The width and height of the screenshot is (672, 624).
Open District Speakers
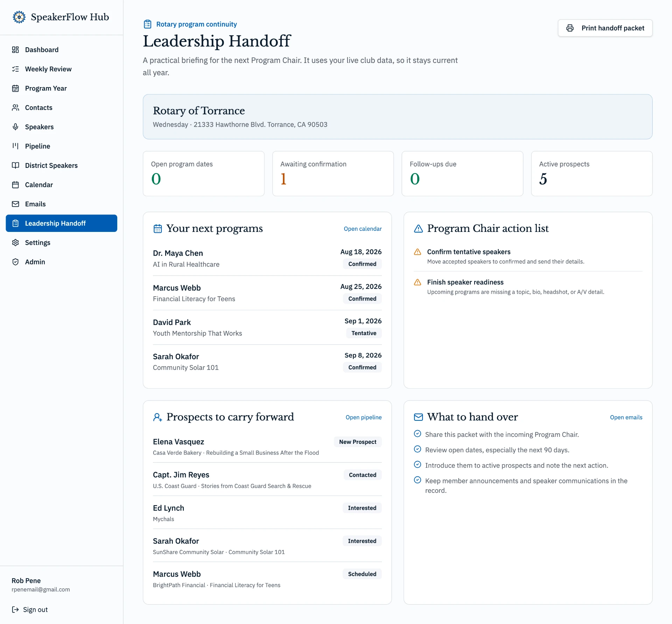click(62, 165)
